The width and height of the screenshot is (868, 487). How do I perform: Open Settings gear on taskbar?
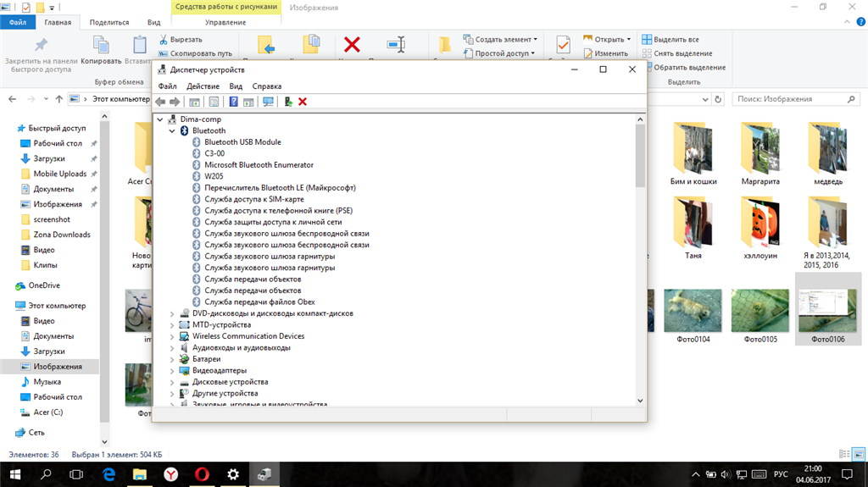click(233, 474)
